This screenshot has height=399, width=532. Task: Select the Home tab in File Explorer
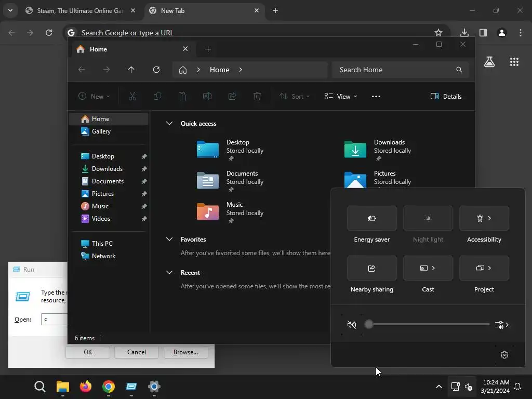click(132, 49)
